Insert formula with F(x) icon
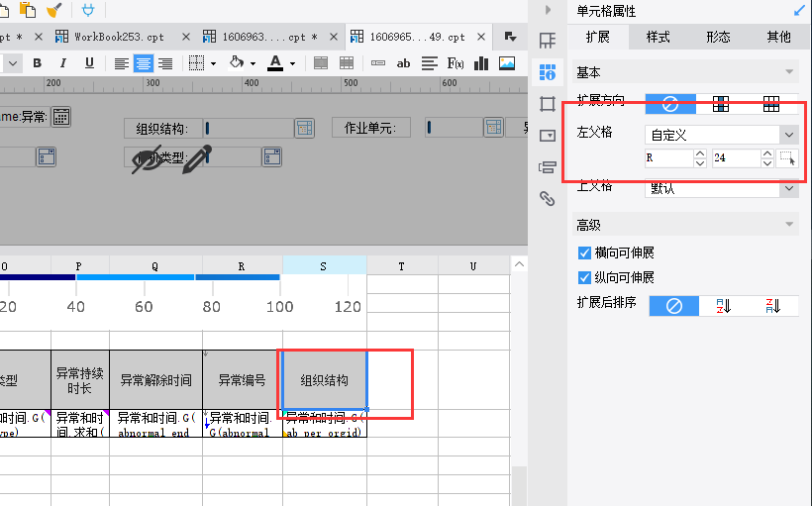812x506 pixels. tap(456, 63)
